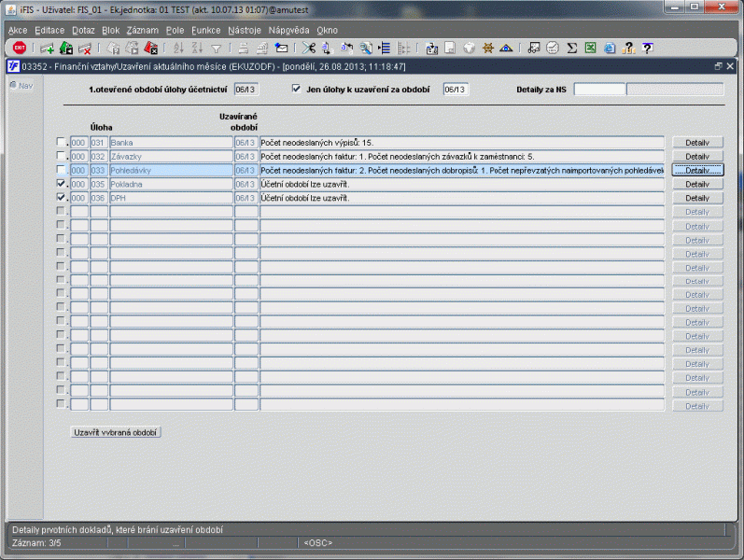
Task: Click the magnifier search toolbar icon
Action: click(365, 48)
